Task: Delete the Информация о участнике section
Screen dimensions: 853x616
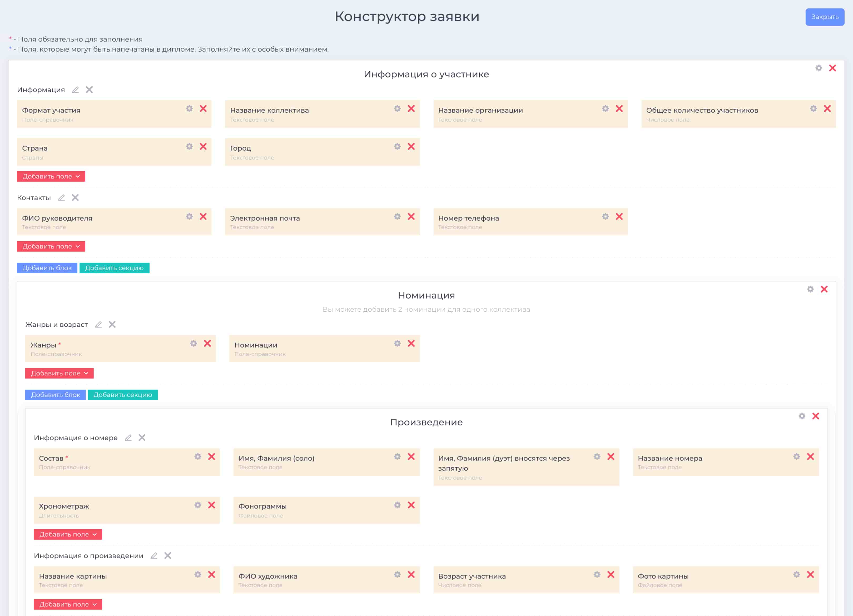Action: [832, 68]
